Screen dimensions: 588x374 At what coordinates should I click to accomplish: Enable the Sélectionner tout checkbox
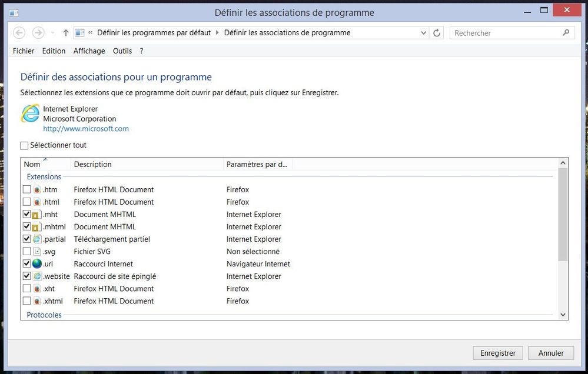[25, 146]
